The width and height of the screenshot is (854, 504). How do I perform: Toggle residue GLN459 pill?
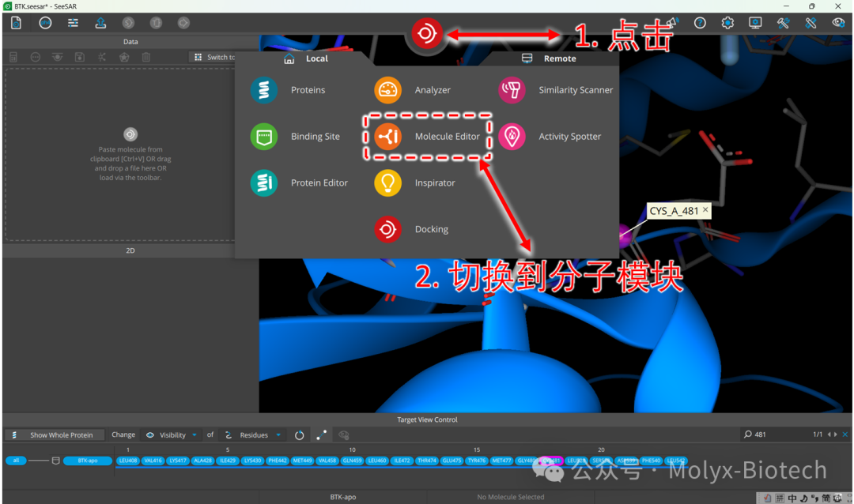pyautogui.click(x=352, y=461)
